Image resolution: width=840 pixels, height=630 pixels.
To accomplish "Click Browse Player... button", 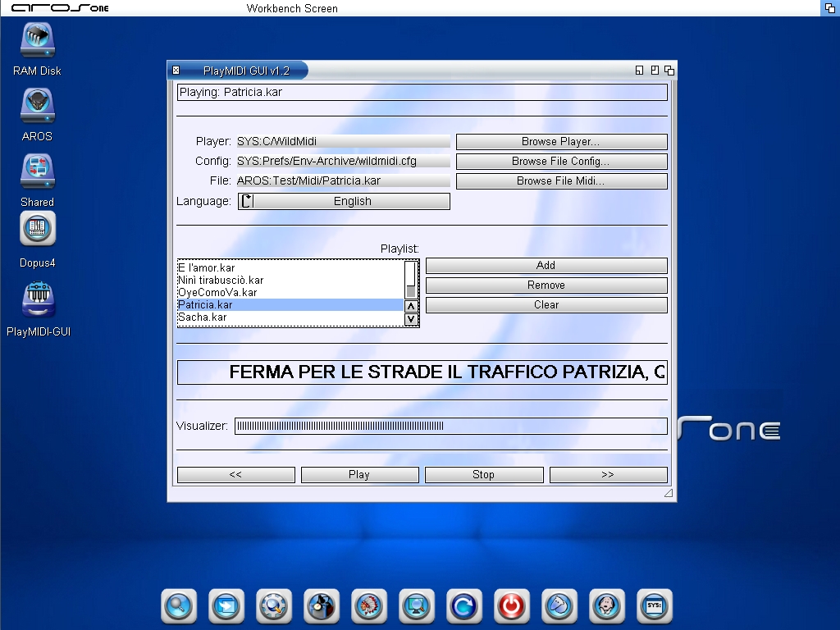I will 561,141.
